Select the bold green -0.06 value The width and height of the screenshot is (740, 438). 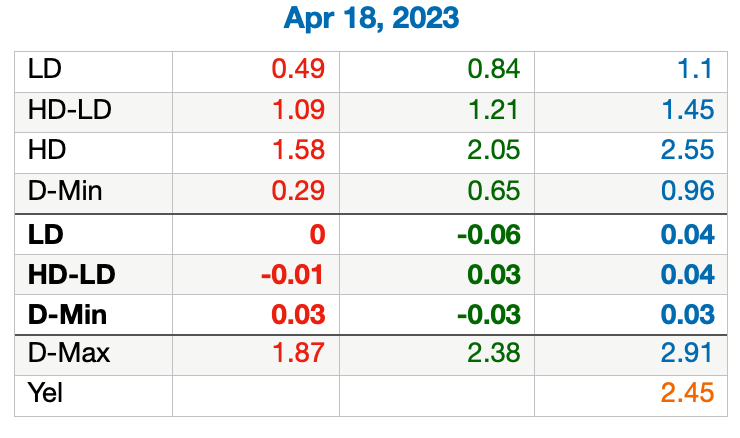tap(488, 234)
